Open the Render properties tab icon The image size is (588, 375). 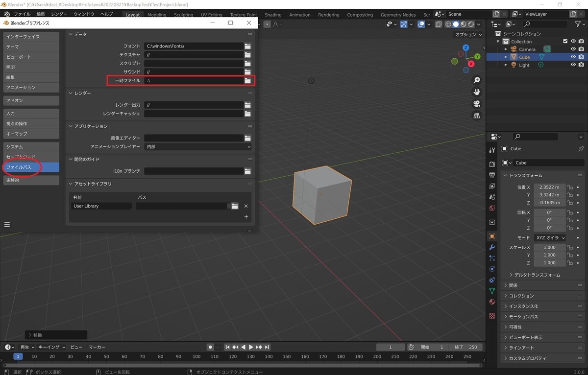(x=492, y=164)
